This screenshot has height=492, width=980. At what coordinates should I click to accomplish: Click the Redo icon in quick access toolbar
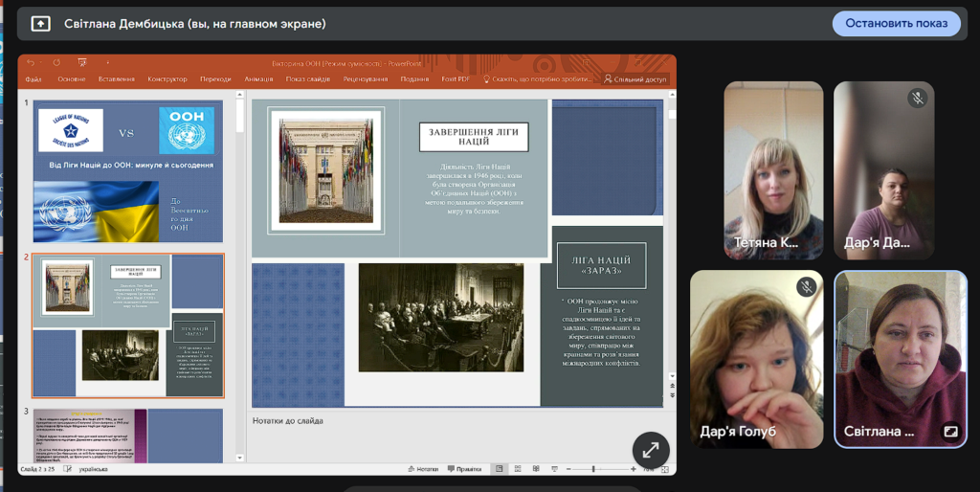click(56, 63)
